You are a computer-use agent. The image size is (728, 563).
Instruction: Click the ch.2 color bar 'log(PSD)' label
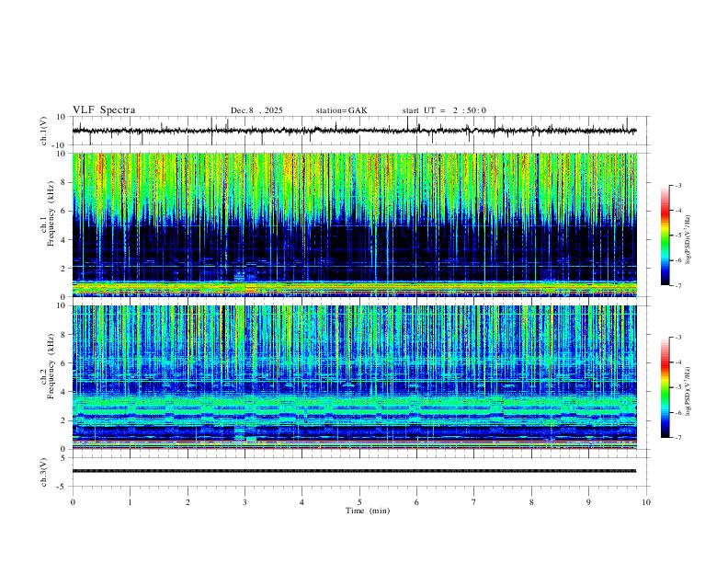(x=688, y=391)
